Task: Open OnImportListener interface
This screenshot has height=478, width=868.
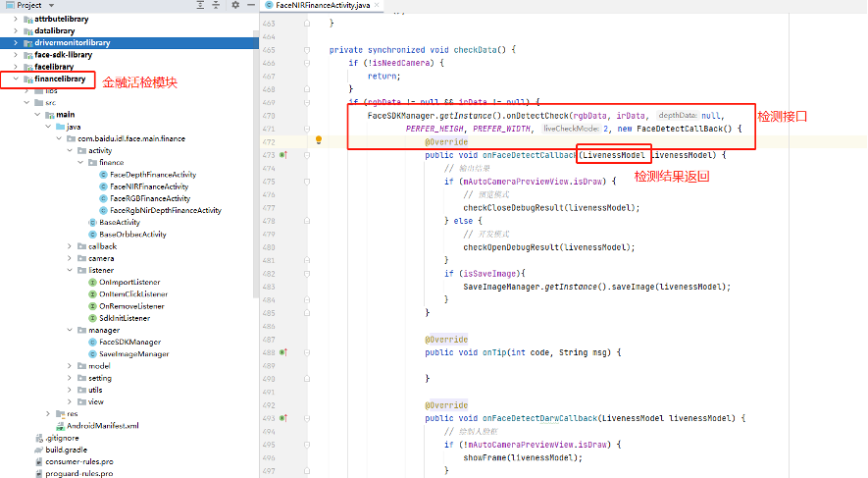Action: point(129,283)
